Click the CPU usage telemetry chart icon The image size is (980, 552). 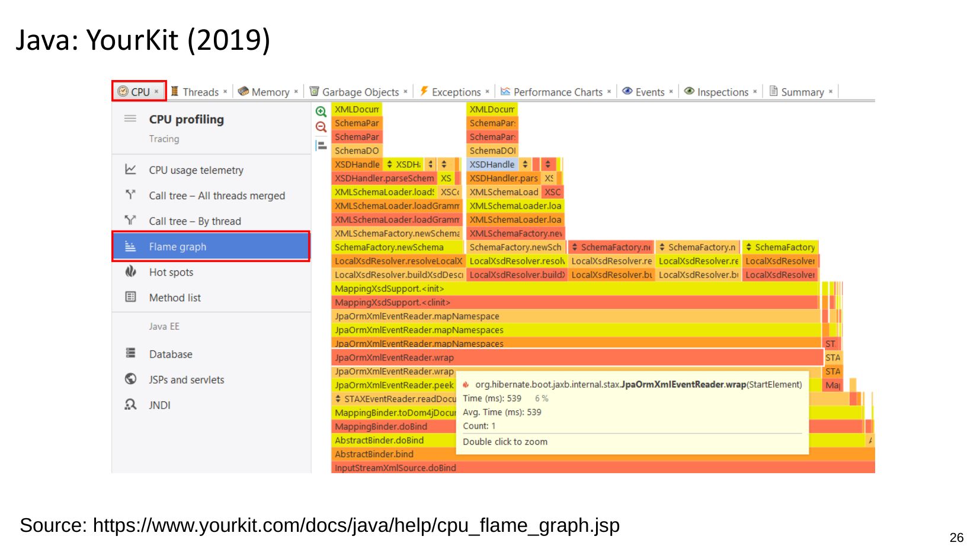coord(130,170)
